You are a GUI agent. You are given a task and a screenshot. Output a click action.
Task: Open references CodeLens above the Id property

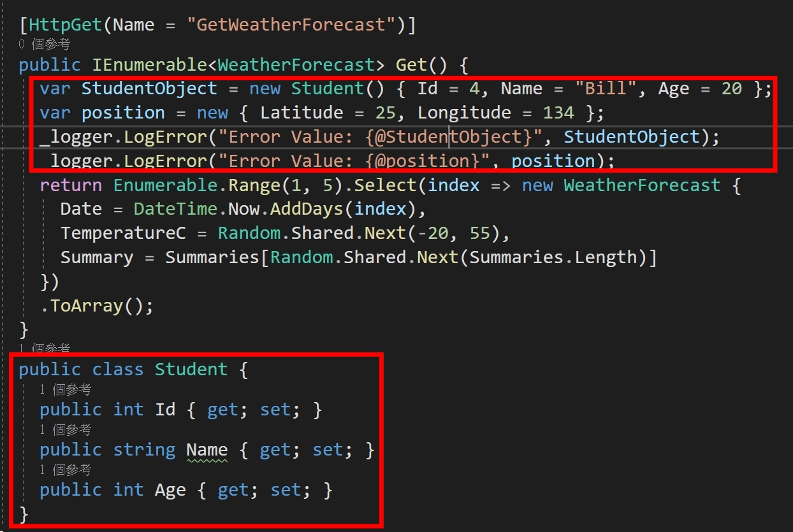(65, 389)
